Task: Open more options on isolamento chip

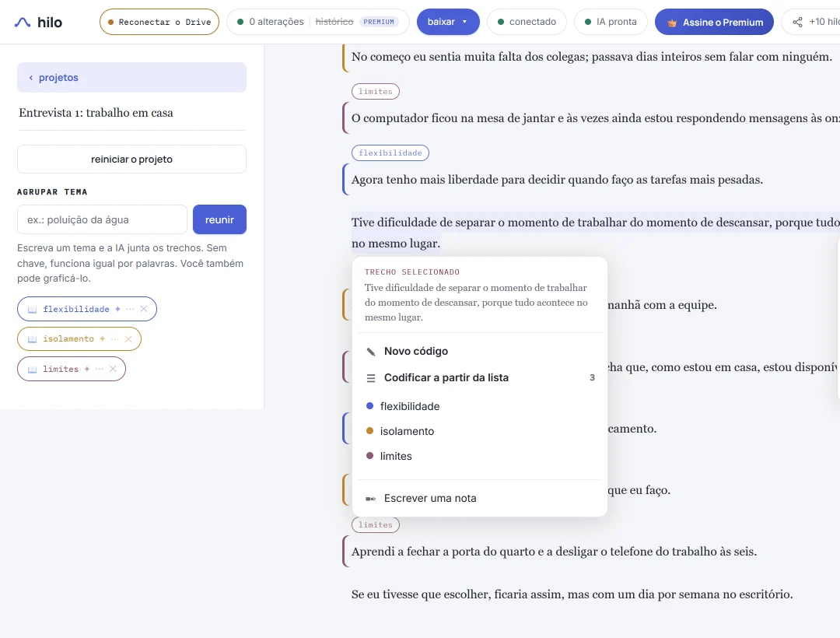Action: point(114,339)
